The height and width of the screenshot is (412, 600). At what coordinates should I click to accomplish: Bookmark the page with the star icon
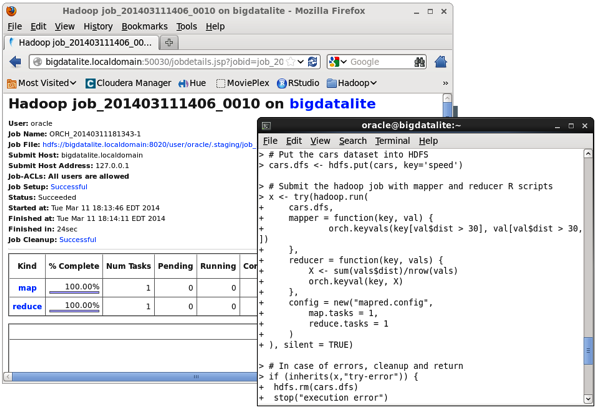(x=290, y=62)
